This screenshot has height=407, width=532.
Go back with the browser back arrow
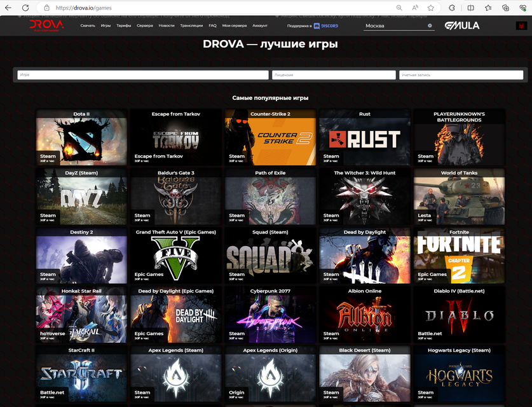[8, 8]
